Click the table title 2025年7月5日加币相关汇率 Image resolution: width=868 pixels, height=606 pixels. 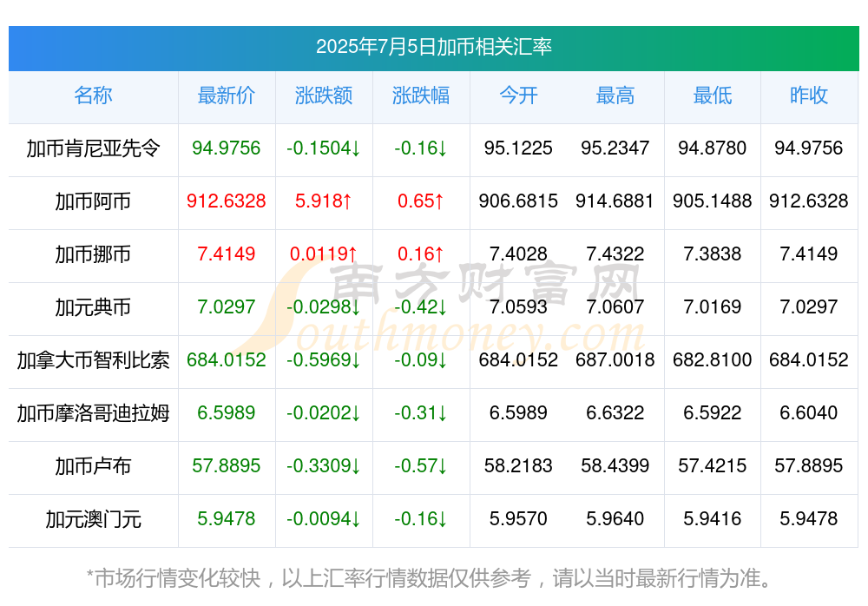(x=433, y=47)
